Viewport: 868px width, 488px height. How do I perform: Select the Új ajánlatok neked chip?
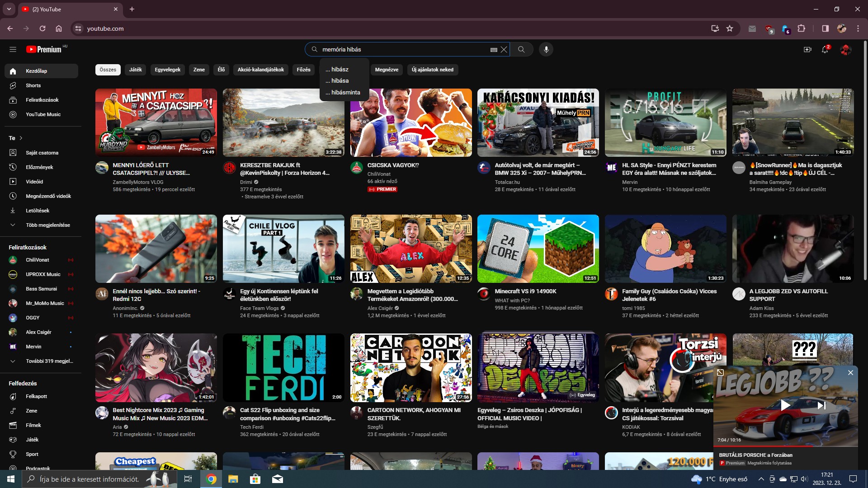click(433, 70)
